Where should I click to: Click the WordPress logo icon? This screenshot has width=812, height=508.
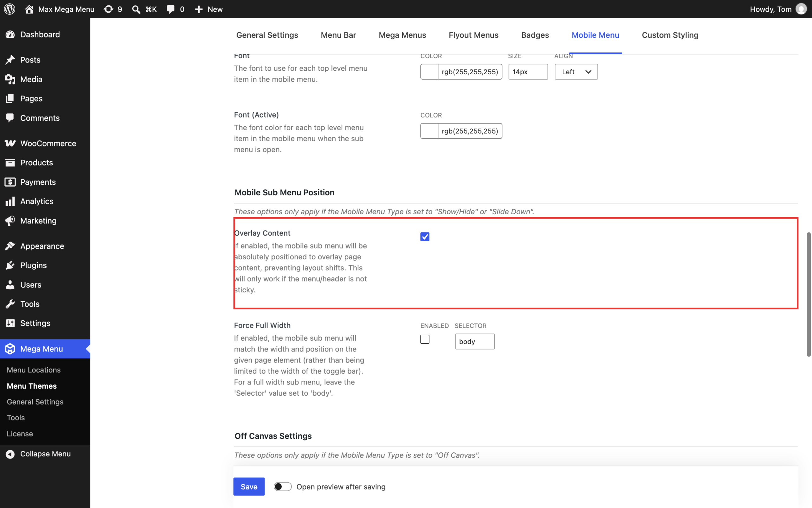pyautogui.click(x=10, y=9)
